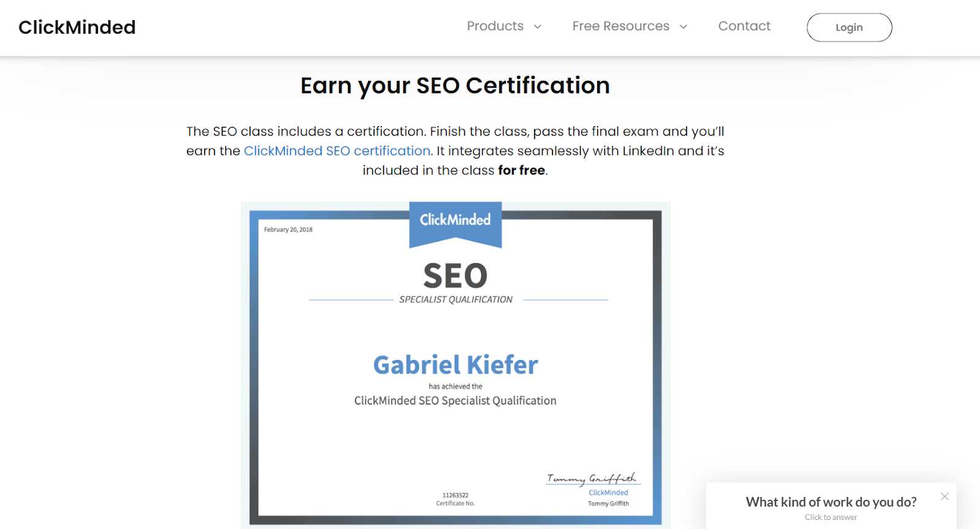Click the ClickMinded banner badge on certificate
This screenshot has width=980, height=529.
[455, 224]
